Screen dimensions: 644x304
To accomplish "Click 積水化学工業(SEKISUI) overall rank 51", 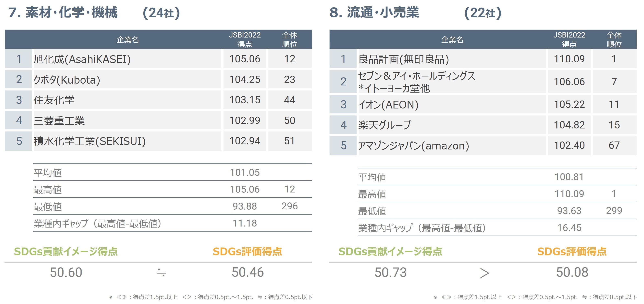I will (x=289, y=141).
